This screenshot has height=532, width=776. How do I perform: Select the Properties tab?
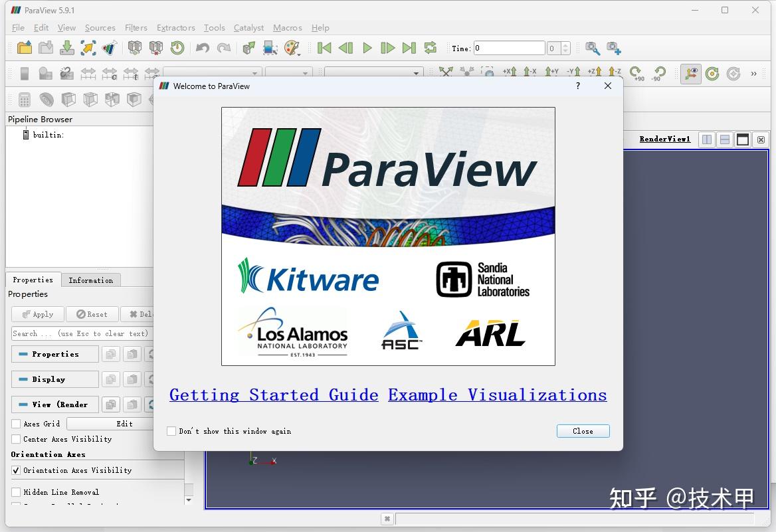pos(33,280)
